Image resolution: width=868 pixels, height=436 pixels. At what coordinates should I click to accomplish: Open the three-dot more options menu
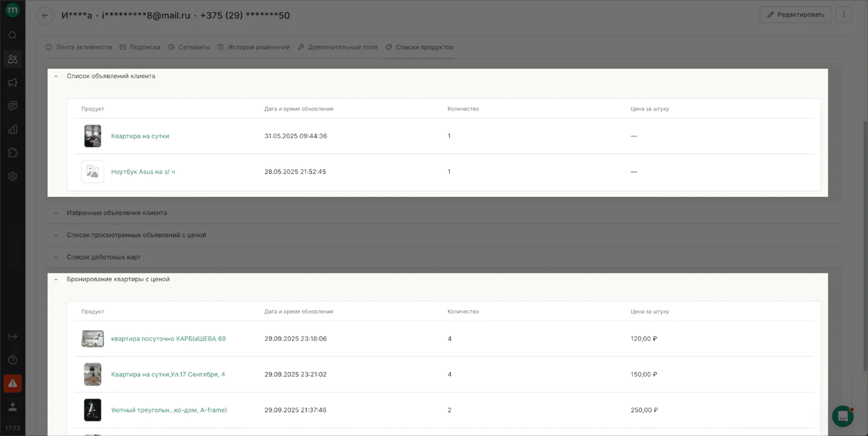[x=844, y=15]
